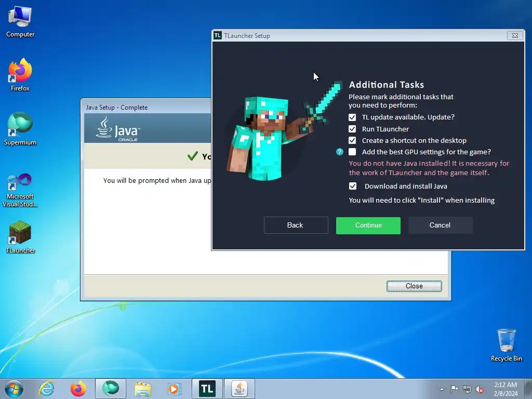
Task: Launch Internet Explorer from the taskbar
Action: pos(46,389)
